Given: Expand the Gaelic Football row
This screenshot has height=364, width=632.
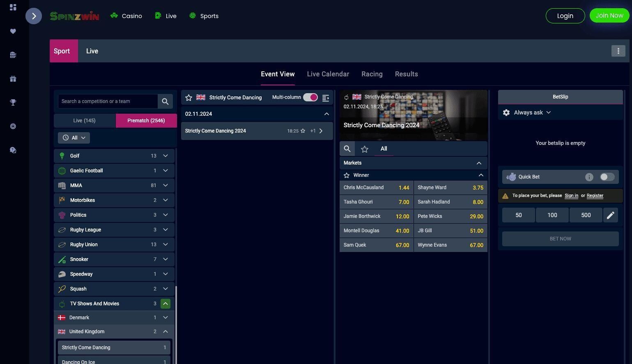Looking at the screenshot, I should point(165,171).
